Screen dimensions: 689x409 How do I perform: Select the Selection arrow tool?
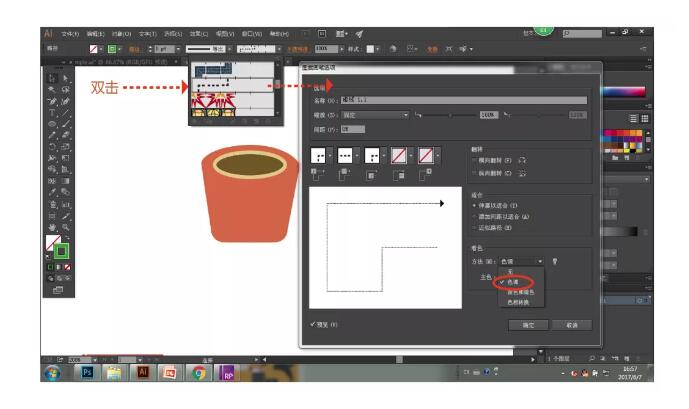52,78
